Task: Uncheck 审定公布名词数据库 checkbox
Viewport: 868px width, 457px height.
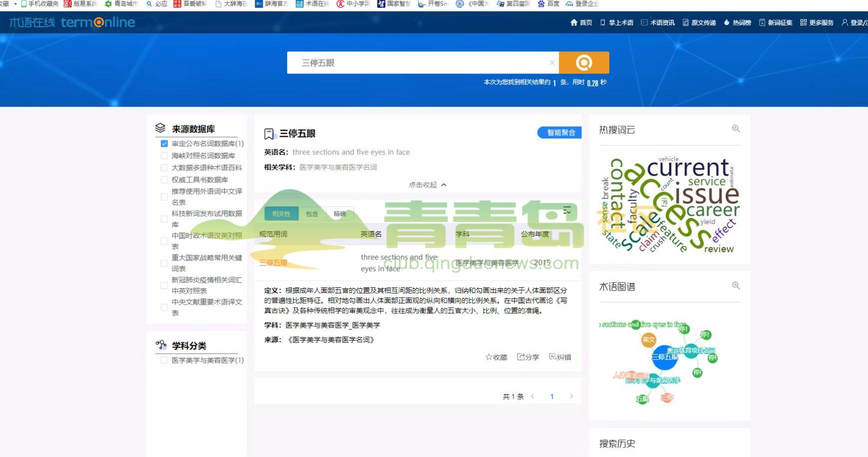Action: pos(164,144)
